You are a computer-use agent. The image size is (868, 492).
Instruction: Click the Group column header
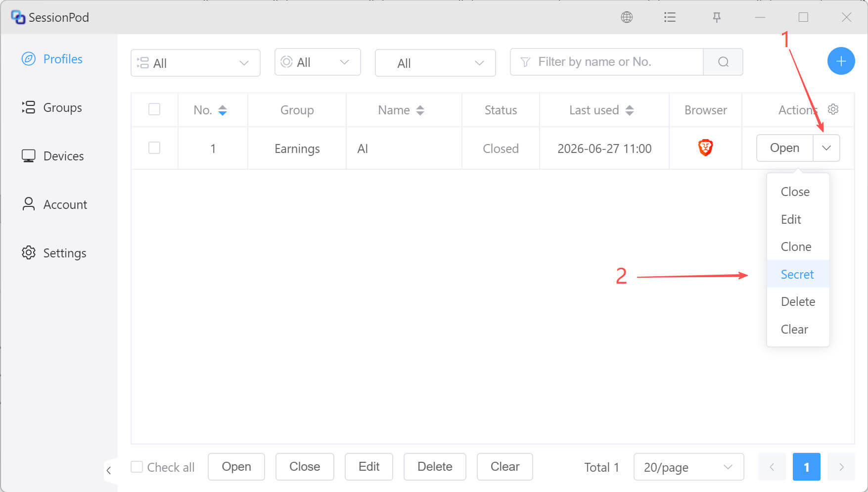[x=297, y=110]
